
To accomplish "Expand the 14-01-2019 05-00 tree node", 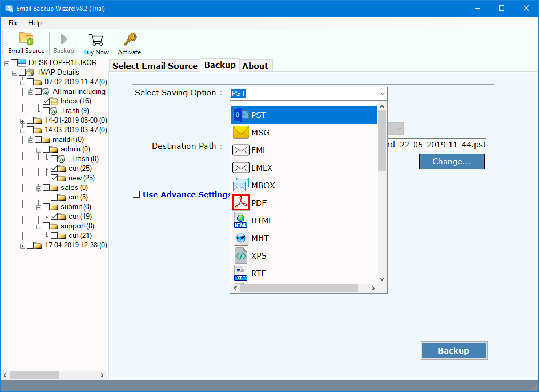I will point(22,121).
